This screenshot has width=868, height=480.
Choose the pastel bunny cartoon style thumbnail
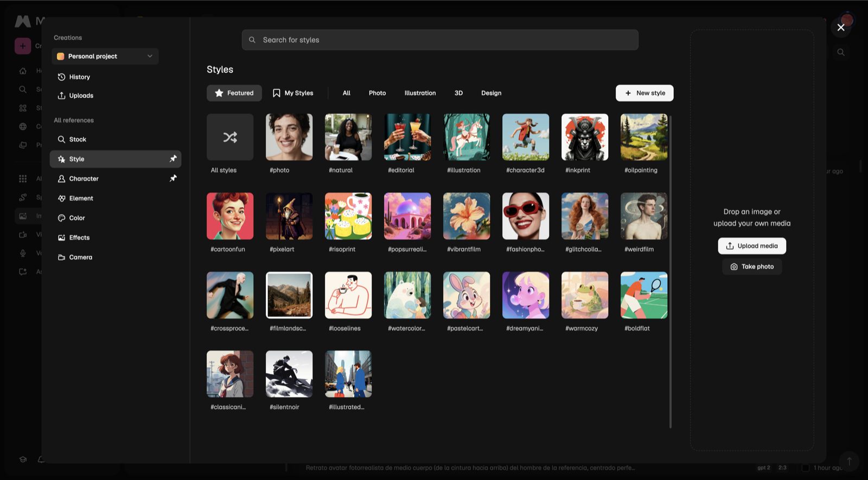tap(467, 295)
